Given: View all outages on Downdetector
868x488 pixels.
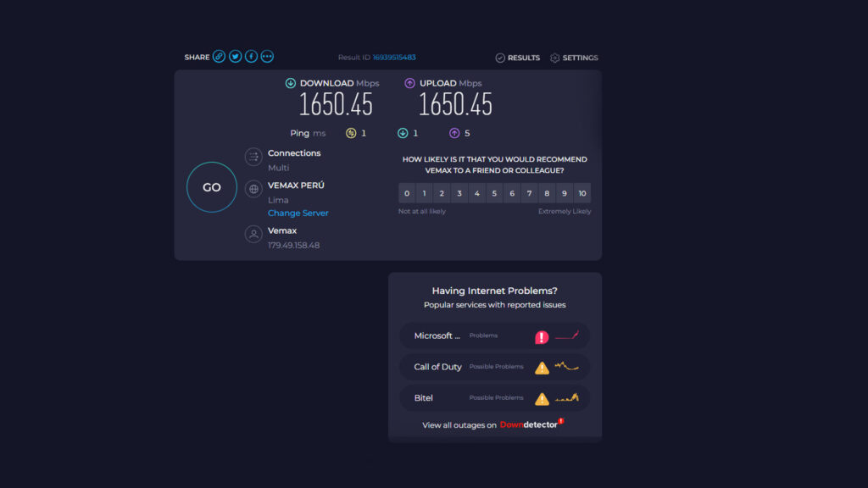Looking at the screenshot, I should pos(492,425).
